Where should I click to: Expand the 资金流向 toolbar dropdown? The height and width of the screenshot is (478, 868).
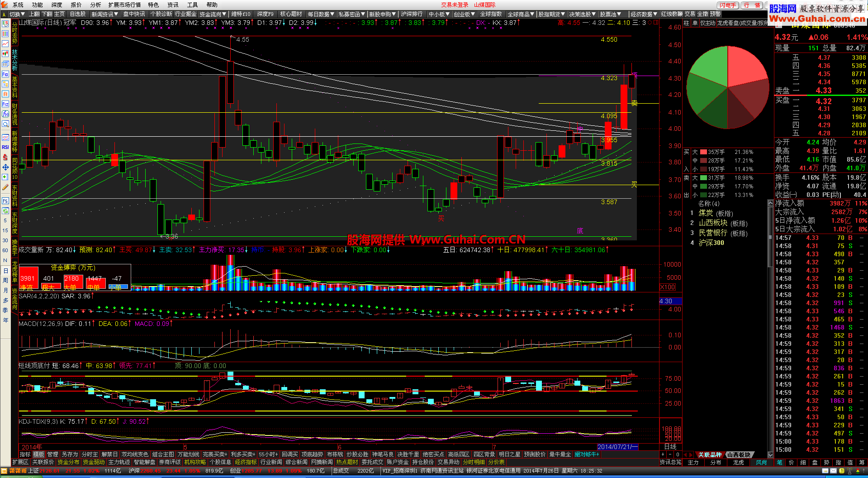pos(213,14)
